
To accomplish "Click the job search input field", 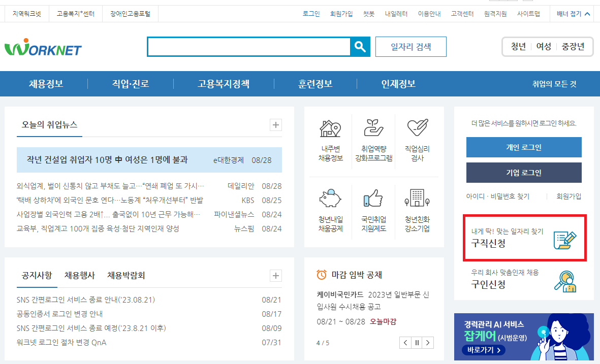I will click(x=248, y=47).
